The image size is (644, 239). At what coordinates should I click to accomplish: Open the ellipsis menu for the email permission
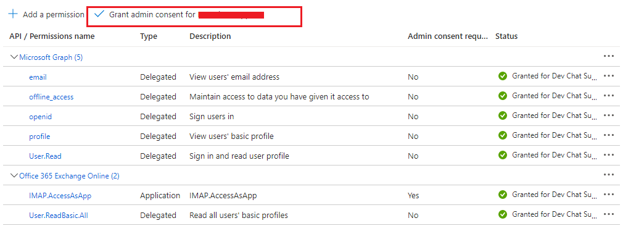[609, 76]
